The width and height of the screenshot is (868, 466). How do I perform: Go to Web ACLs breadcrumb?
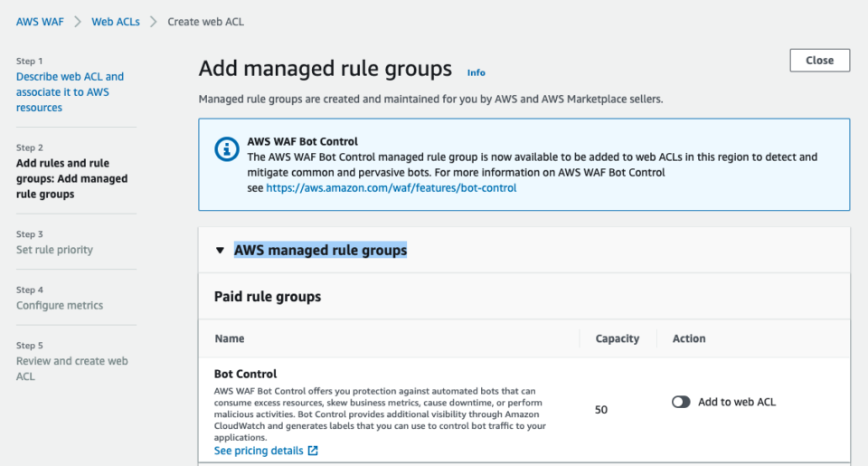116,22
